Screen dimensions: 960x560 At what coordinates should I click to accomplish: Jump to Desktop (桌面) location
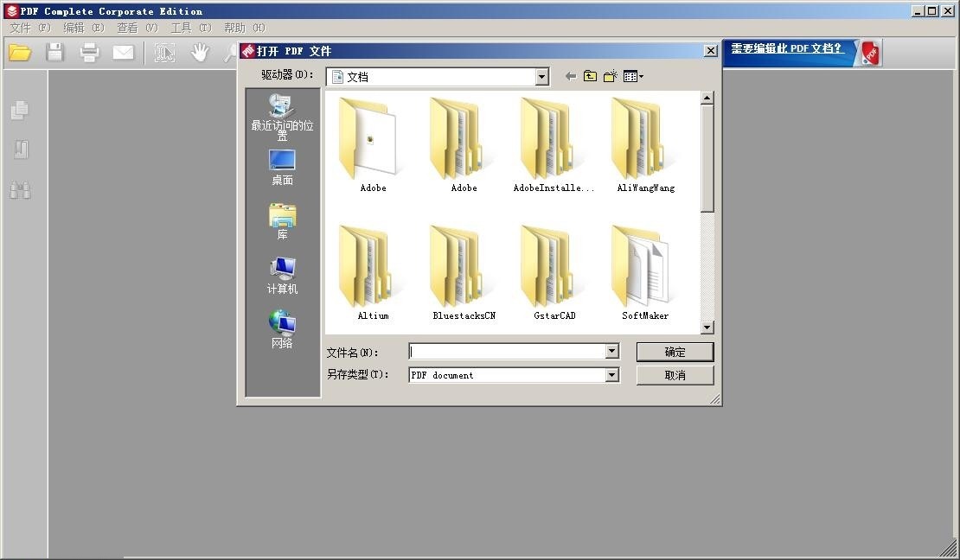[282, 168]
